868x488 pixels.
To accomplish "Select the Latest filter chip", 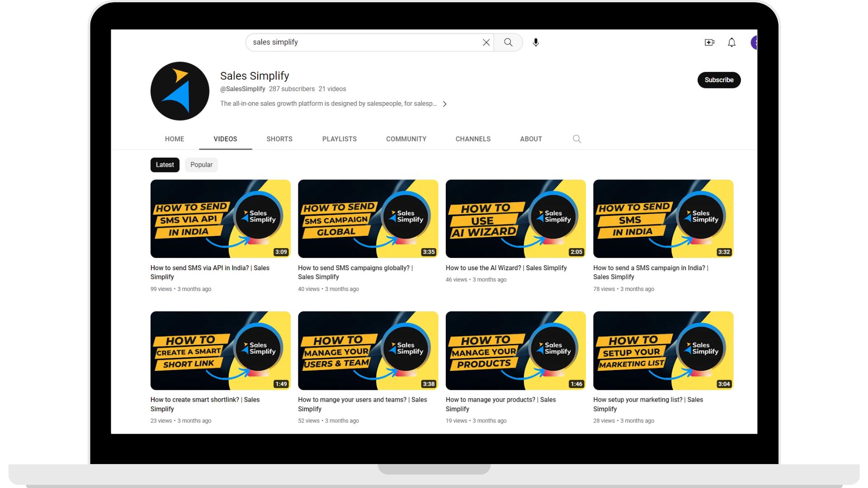I will coord(165,165).
